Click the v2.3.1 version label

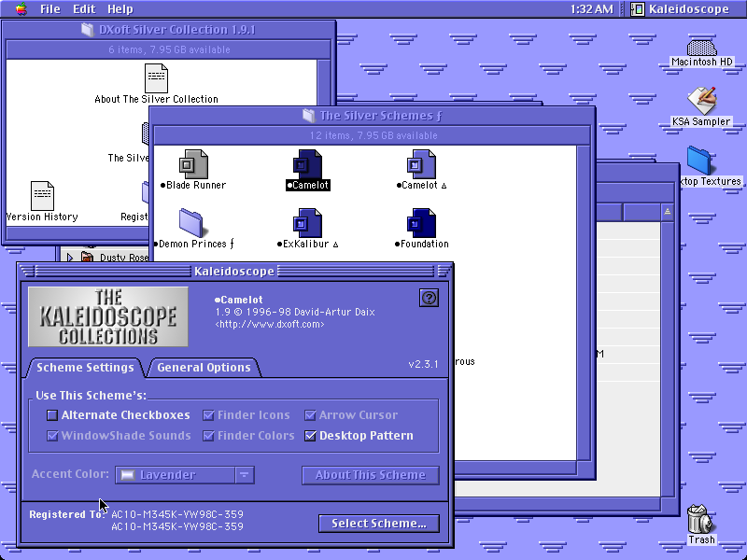tap(423, 364)
